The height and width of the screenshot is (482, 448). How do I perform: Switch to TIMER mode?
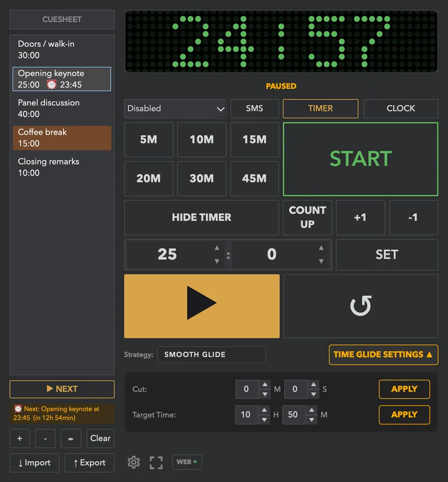(x=320, y=108)
